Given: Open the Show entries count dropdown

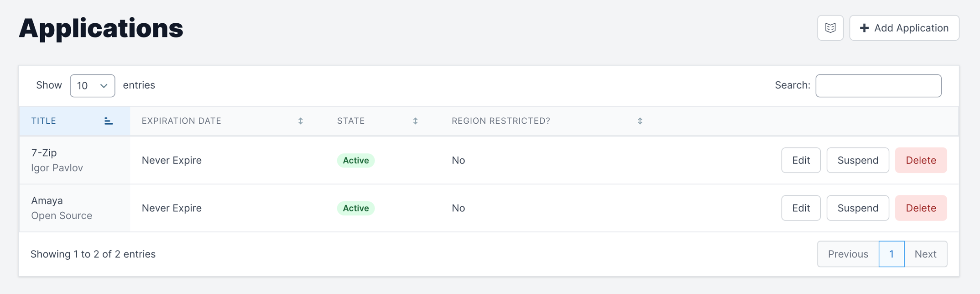Looking at the screenshot, I should click(92, 86).
